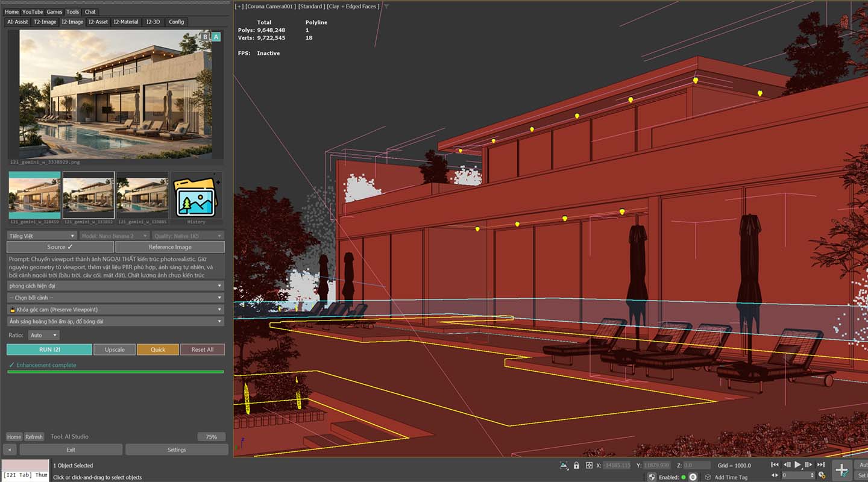
Task: Expand the Quality: Native 1K5 dropdown
Action: (x=187, y=236)
